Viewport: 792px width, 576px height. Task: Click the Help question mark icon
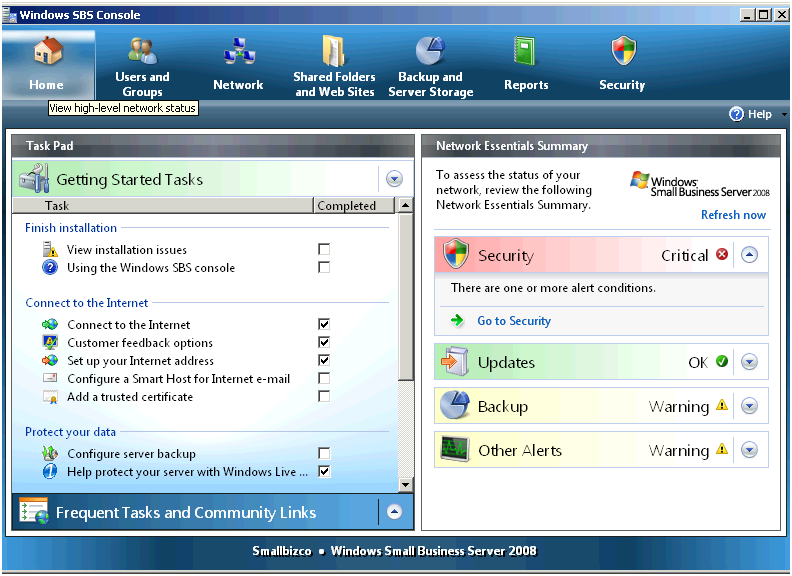[x=736, y=114]
